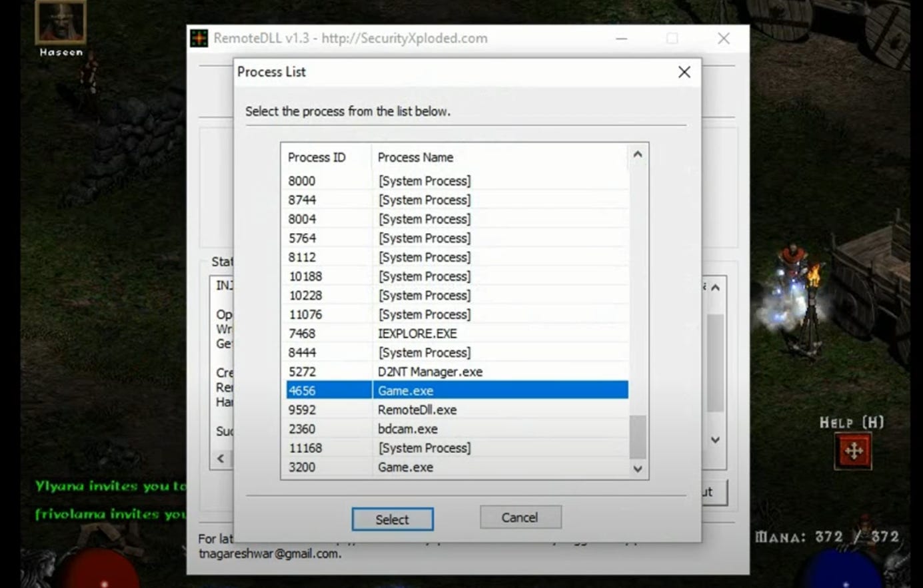The image size is (923, 588).
Task: Select the IEXPLORE.EXE process row
Action: [x=457, y=333]
